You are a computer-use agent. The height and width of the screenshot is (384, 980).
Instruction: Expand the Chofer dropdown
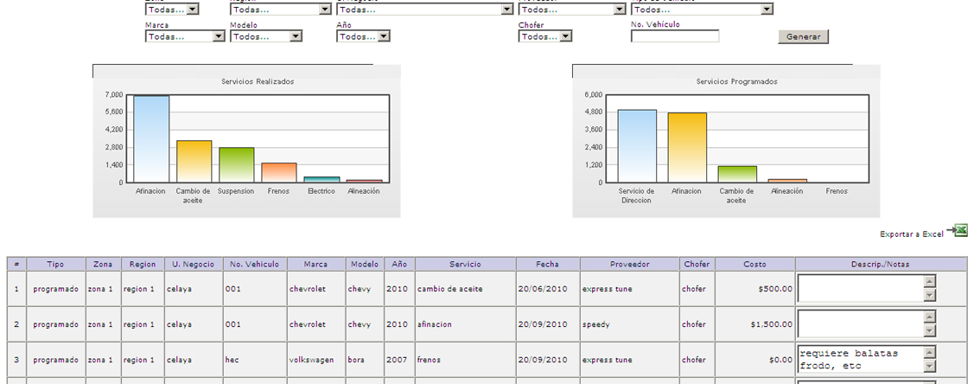coord(544,36)
